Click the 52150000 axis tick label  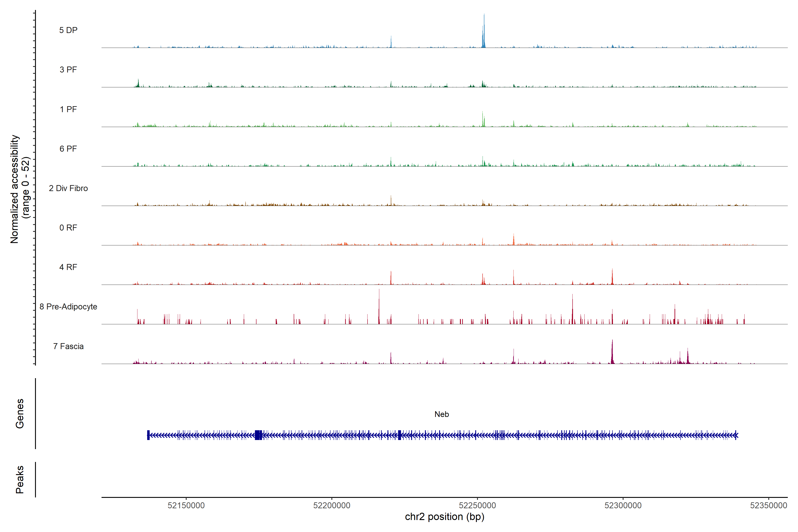[x=186, y=505]
